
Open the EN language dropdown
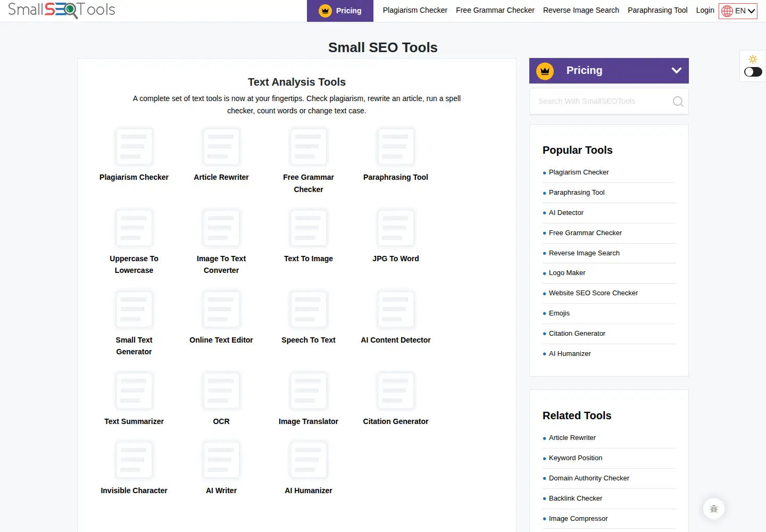coord(738,11)
